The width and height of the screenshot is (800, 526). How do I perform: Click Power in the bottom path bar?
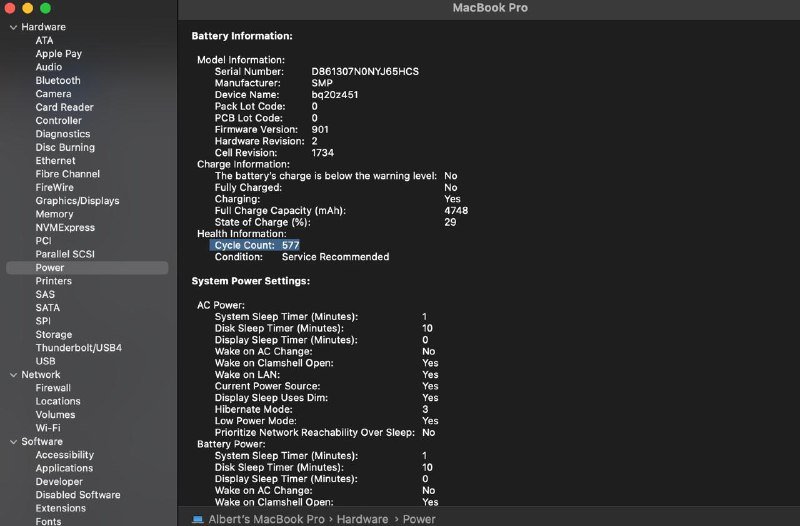(419, 519)
